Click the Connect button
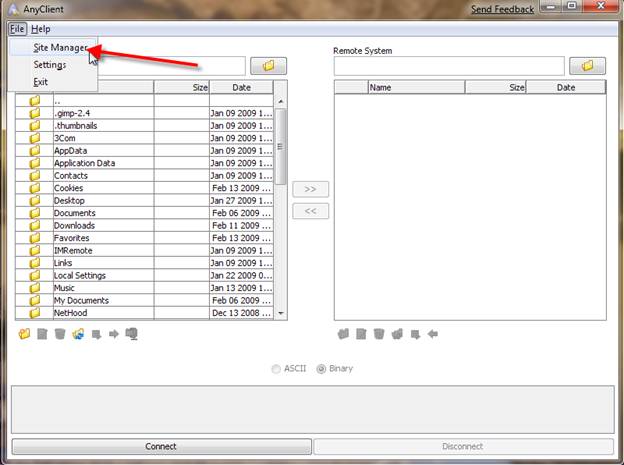Viewport: 624px width, 465px height. point(161,446)
